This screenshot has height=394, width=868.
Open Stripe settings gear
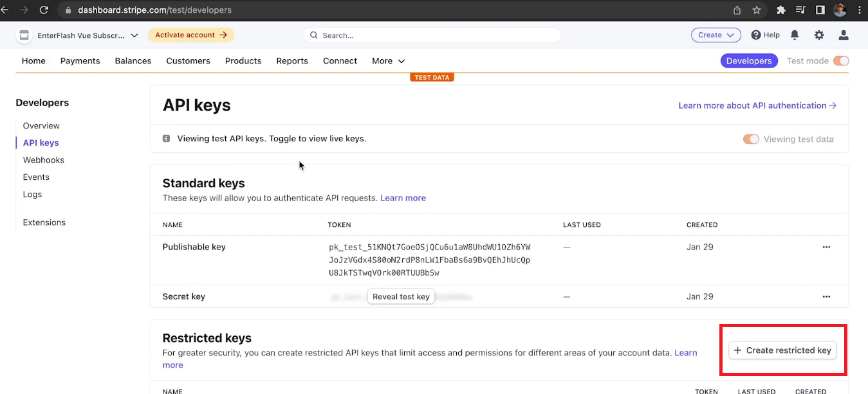coord(819,35)
